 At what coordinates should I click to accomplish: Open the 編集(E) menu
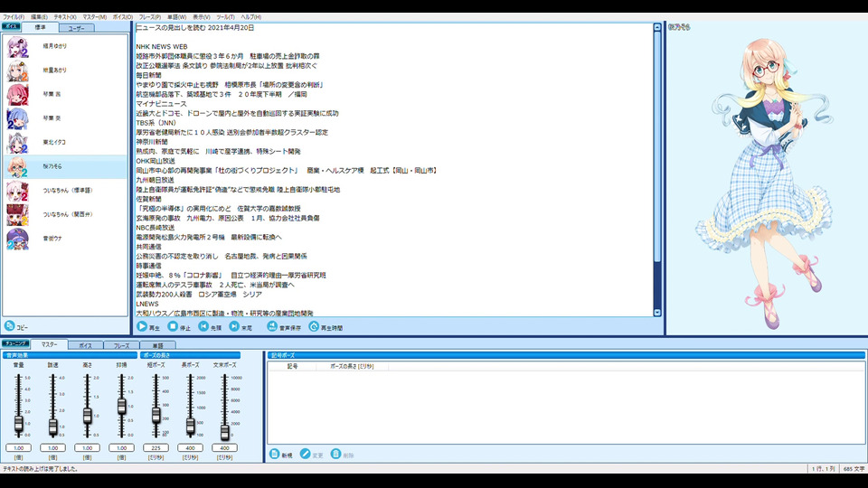[x=39, y=17]
